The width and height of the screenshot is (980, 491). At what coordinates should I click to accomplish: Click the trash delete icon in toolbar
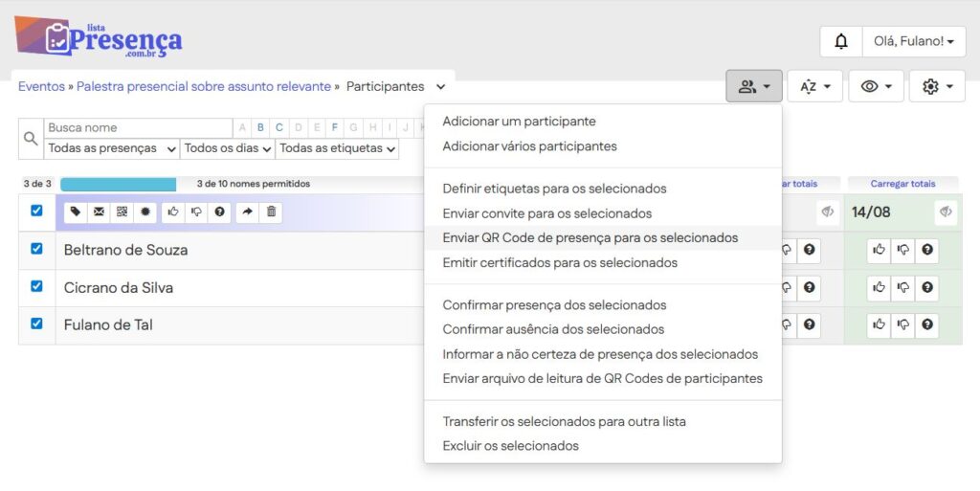271,212
